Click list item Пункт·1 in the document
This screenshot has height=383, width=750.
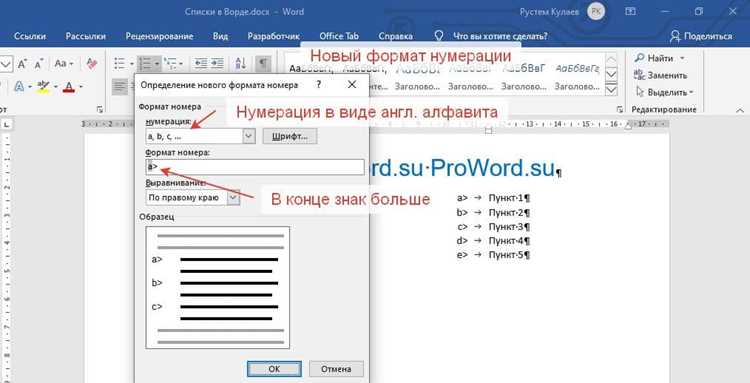pyautogui.click(x=509, y=197)
